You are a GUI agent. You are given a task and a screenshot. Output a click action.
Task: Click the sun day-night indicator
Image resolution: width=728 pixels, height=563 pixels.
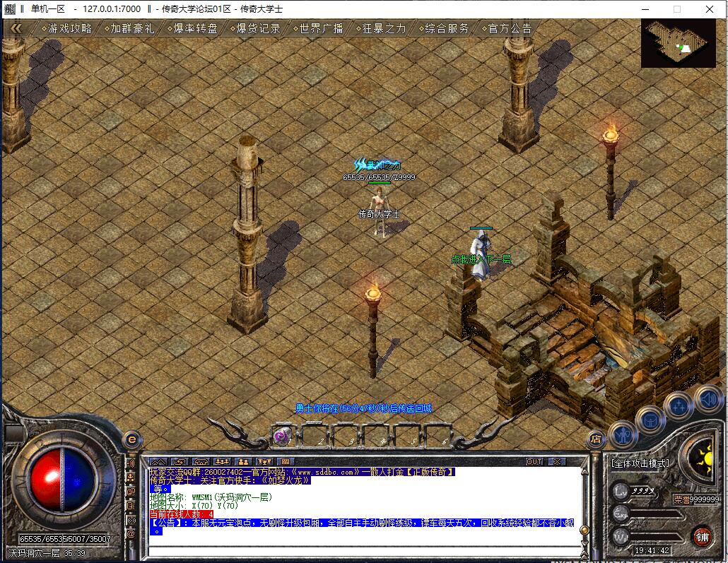click(x=702, y=460)
